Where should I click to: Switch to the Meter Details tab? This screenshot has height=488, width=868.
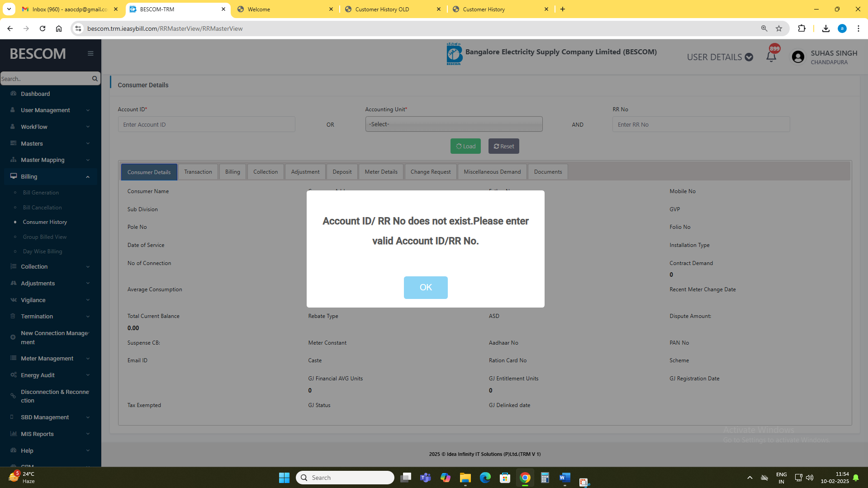tap(381, 172)
